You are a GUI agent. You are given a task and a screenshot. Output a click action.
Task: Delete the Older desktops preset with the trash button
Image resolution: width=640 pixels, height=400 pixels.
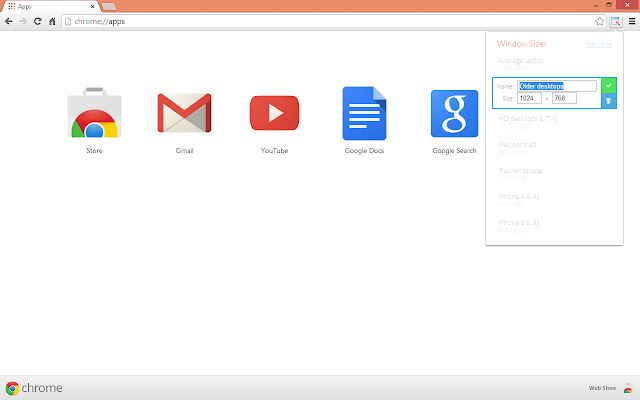(x=609, y=101)
